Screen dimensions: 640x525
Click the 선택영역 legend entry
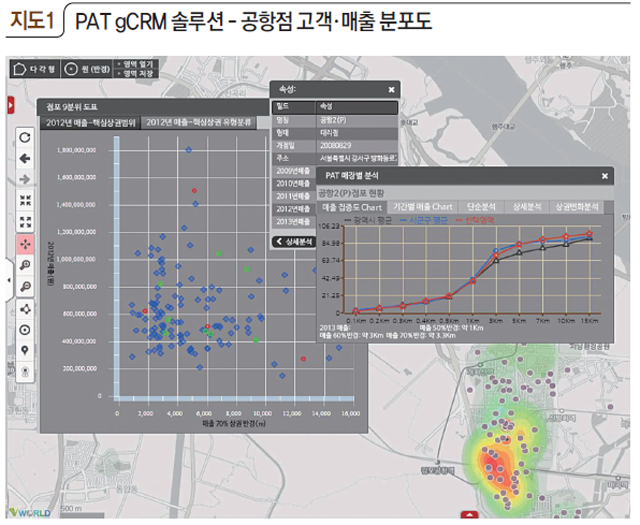pyautogui.click(x=475, y=220)
